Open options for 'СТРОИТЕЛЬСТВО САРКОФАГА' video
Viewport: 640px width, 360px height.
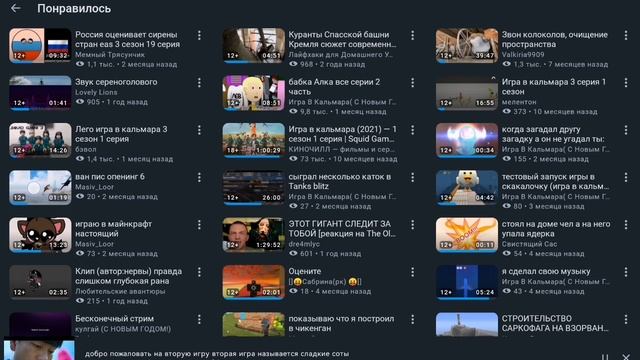[x=626, y=320]
